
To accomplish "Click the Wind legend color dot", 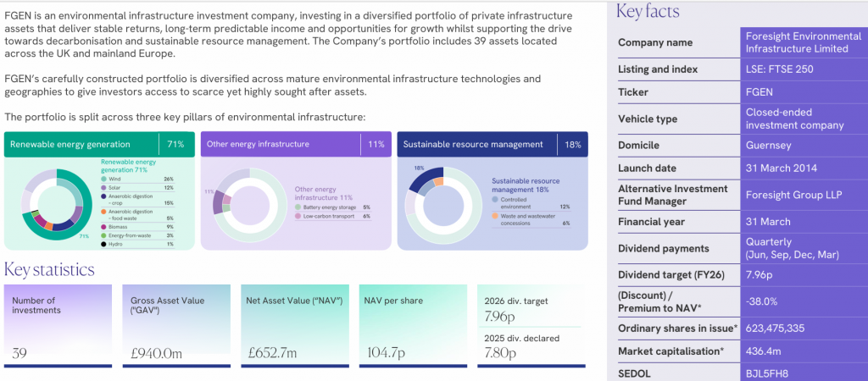I will [x=104, y=179].
